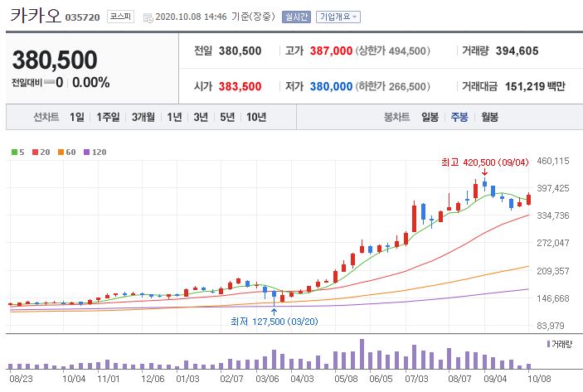
Task: Click the 209,357 price axis label
Action: [x=553, y=271]
